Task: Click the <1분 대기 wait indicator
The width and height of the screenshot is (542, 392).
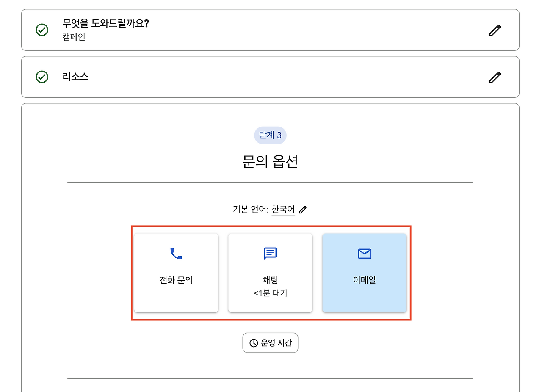Action: coord(270,293)
